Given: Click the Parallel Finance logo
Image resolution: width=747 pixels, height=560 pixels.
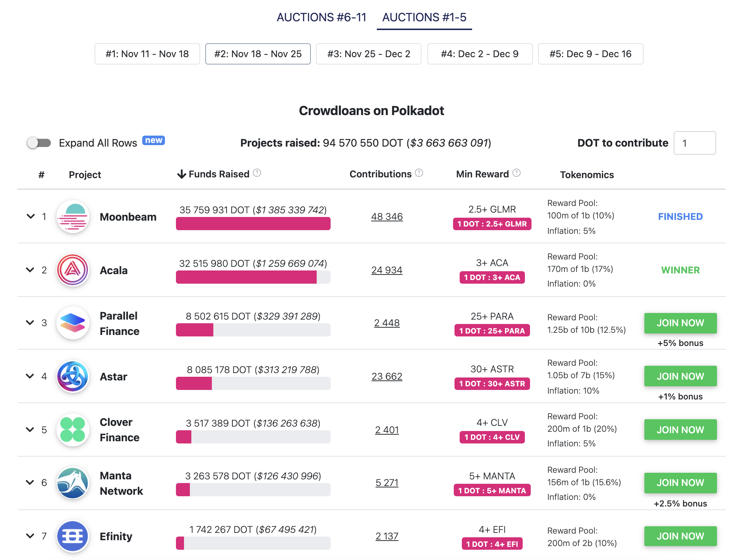Looking at the screenshot, I should [x=73, y=323].
